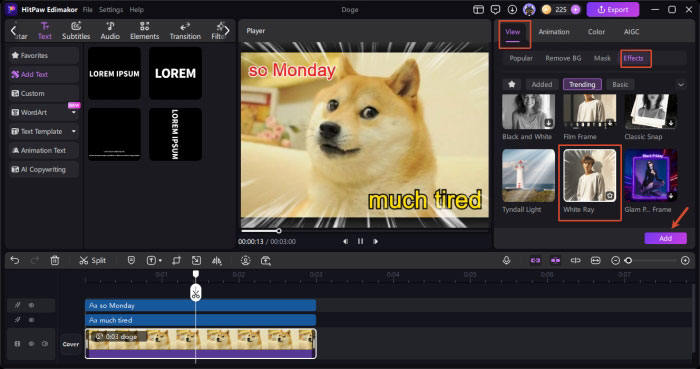Switch to the Audio tab

110,31
